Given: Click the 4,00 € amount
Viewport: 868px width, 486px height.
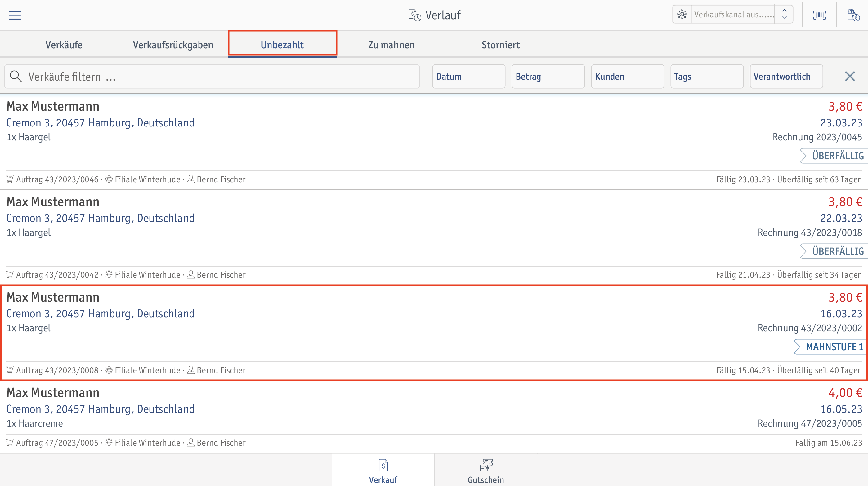Looking at the screenshot, I should point(845,393).
